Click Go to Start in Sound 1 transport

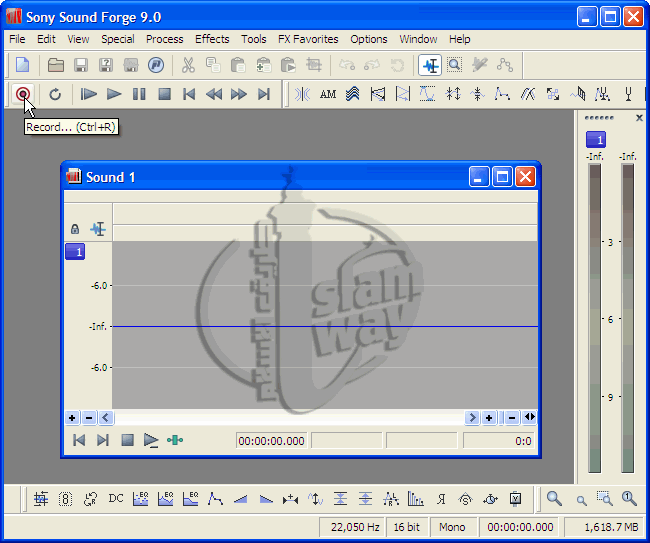pos(79,440)
